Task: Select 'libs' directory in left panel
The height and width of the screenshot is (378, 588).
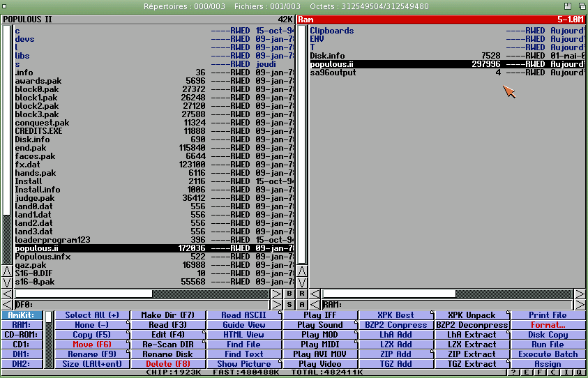Action: (x=155, y=56)
